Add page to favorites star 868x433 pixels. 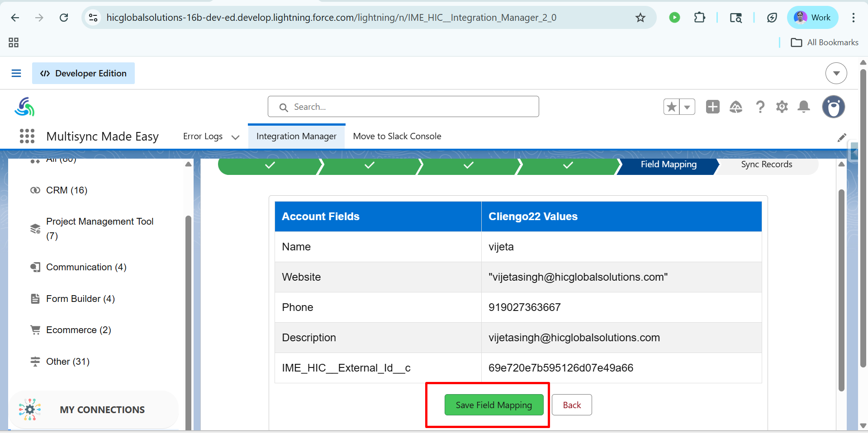(x=672, y=107)
